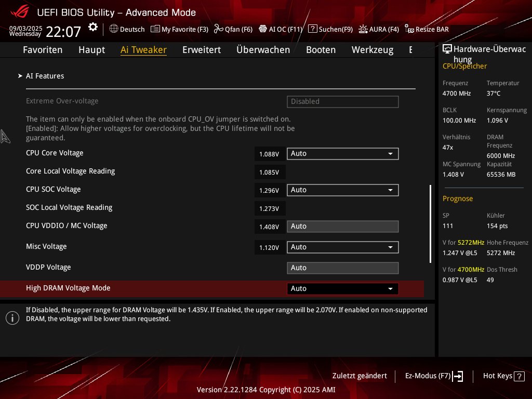
Task: Go to the Überwachen tab
Action: coord(263,50)
